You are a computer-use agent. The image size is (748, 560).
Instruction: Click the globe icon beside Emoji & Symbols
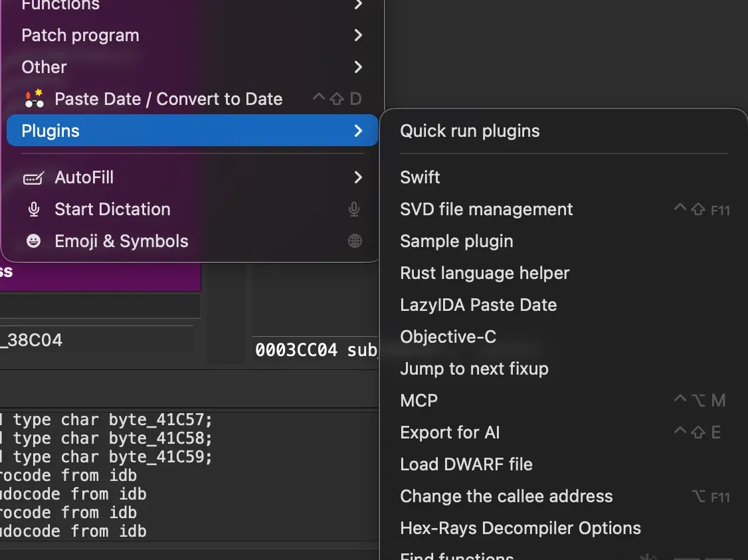tap(355, 241)
